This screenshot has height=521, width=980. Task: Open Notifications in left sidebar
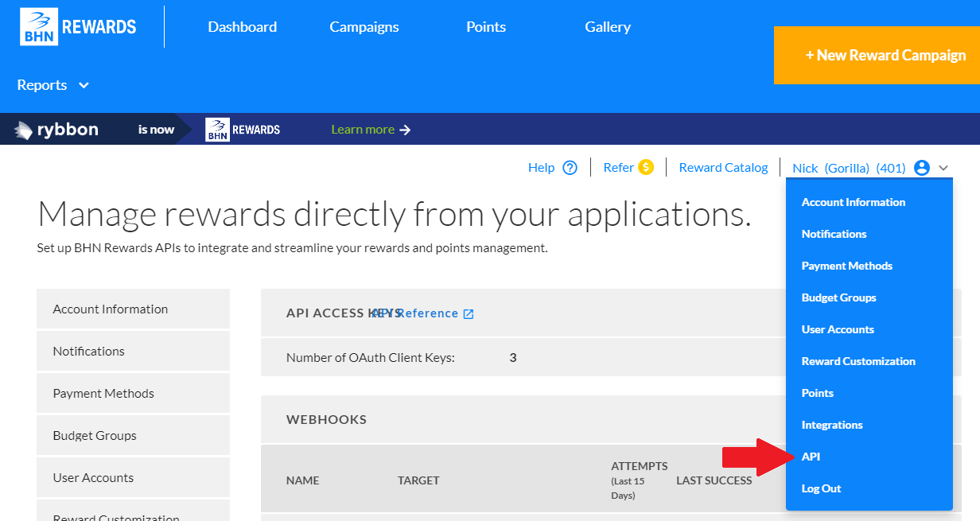coord(133,351)
